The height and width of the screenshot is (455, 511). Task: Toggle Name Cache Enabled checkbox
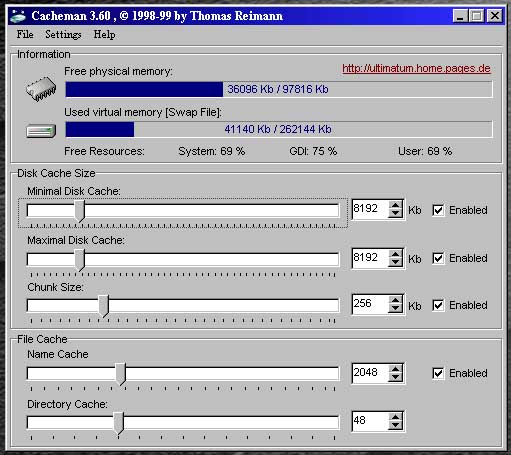tap(438, 373)
